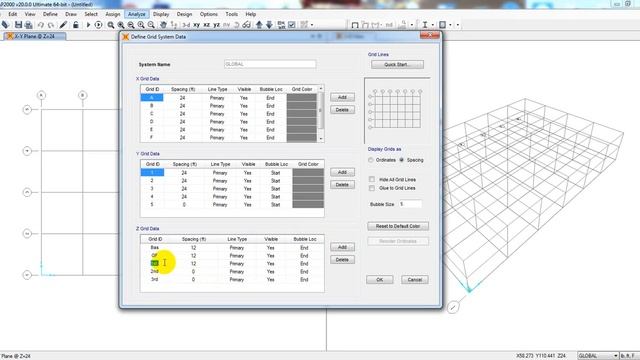Click Y grid ID cell '5'

tap(152, 204)
